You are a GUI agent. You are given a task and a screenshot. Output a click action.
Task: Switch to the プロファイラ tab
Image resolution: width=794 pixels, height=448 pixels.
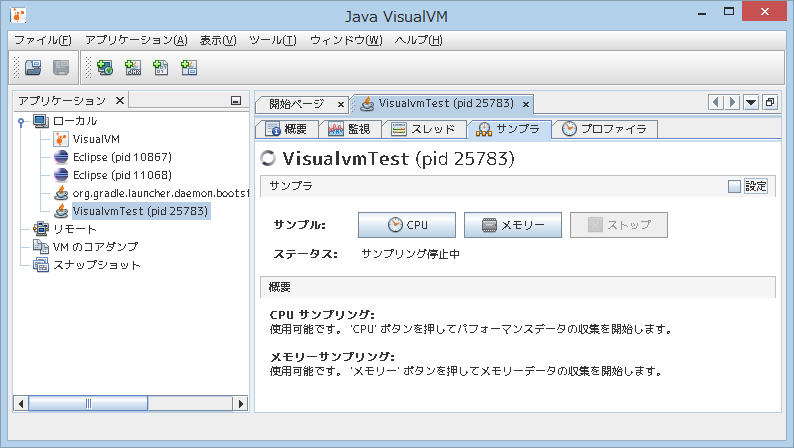(x=605, y=129)
